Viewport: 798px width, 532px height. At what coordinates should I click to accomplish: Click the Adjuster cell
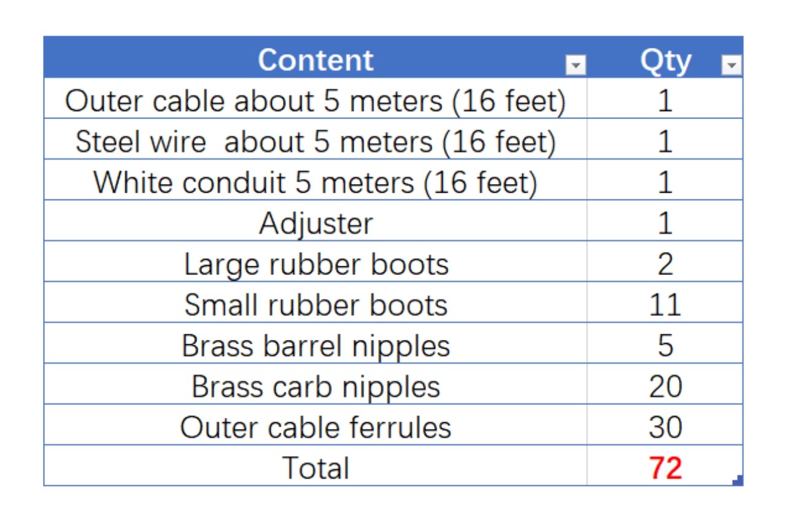315,223
